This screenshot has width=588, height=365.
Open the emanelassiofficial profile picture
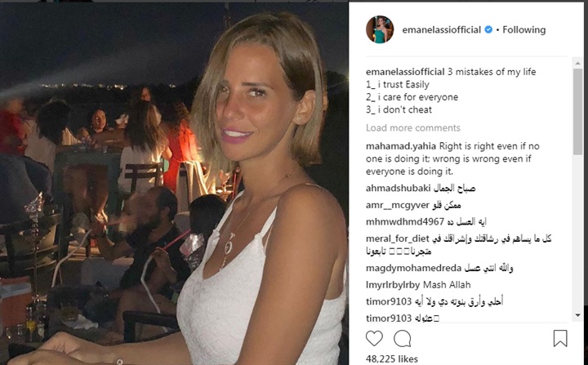tap(380, 29)
